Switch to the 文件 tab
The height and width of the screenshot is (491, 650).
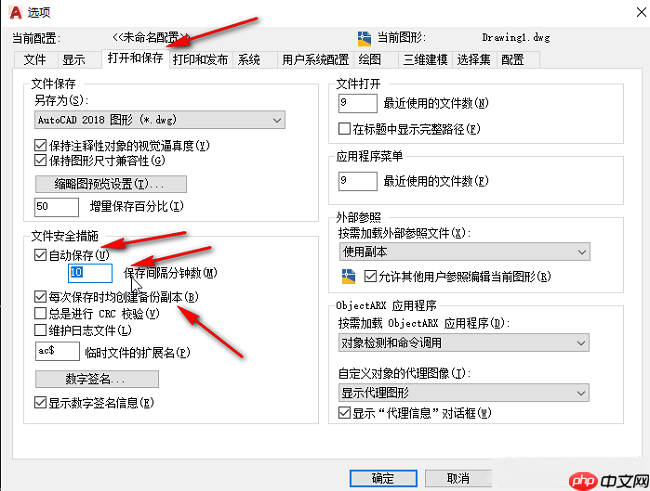[x=35, y=60]
